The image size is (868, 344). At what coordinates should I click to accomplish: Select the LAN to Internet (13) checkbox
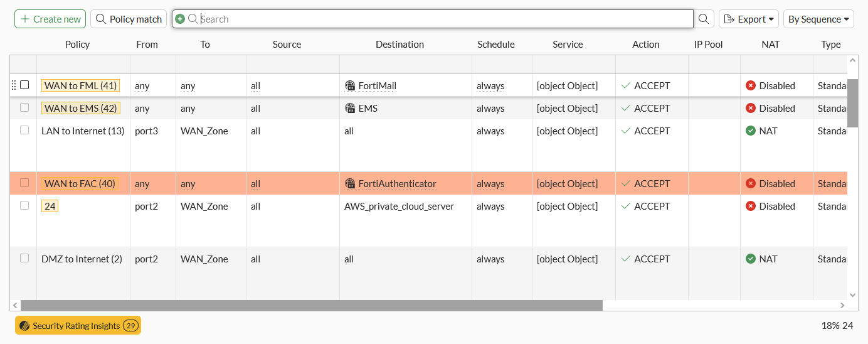(24, 130)
